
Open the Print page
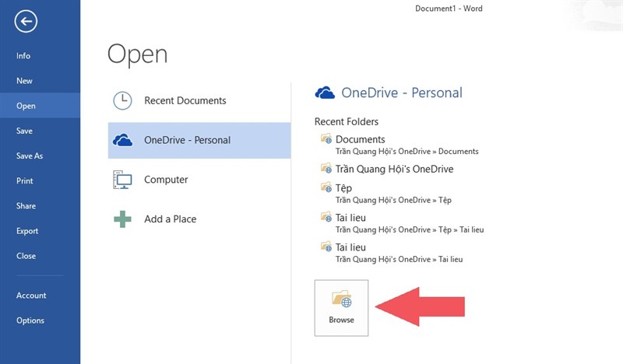[x=25, y=181]
